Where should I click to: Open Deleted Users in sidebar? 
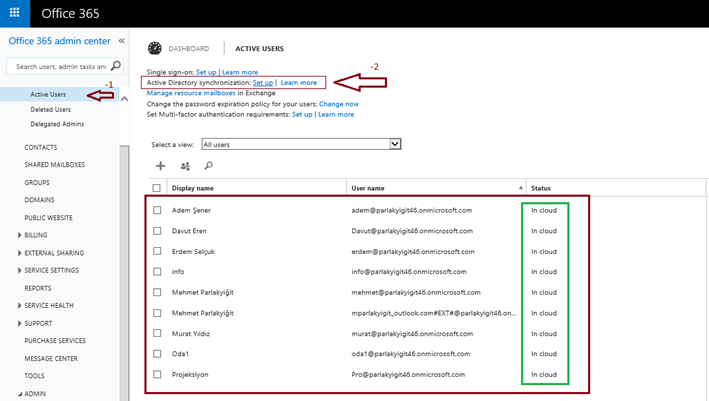point(51,109)
